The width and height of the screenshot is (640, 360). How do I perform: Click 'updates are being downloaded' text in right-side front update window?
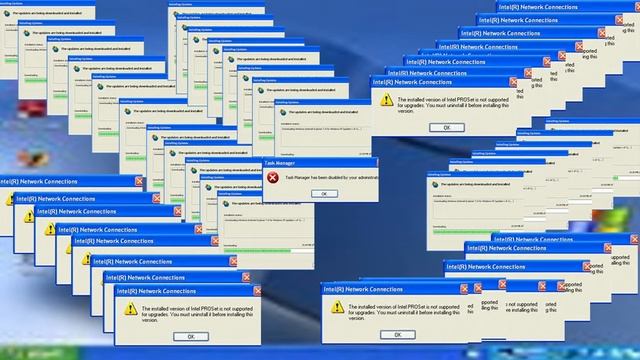pyautogui.click(x=476, y=184)
